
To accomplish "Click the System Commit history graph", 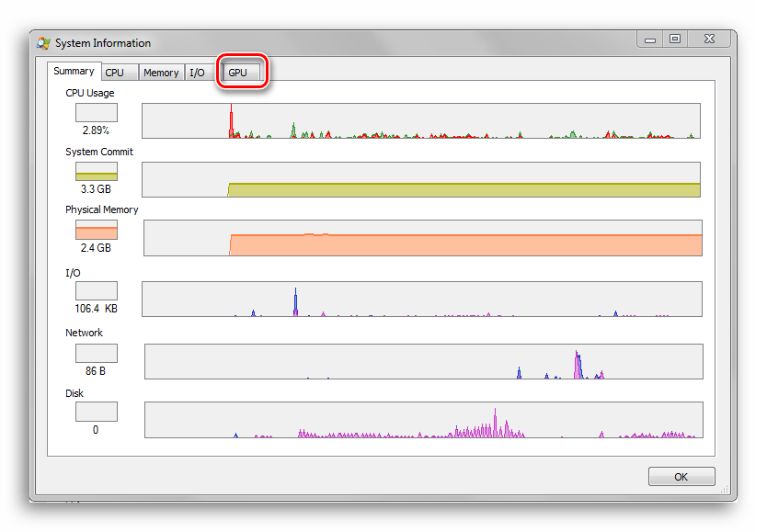I will (x=420, y=179).
